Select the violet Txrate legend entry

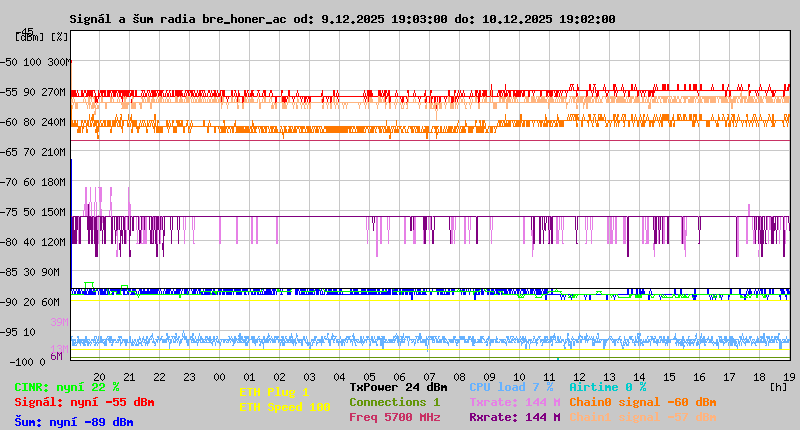click(514, 402)
